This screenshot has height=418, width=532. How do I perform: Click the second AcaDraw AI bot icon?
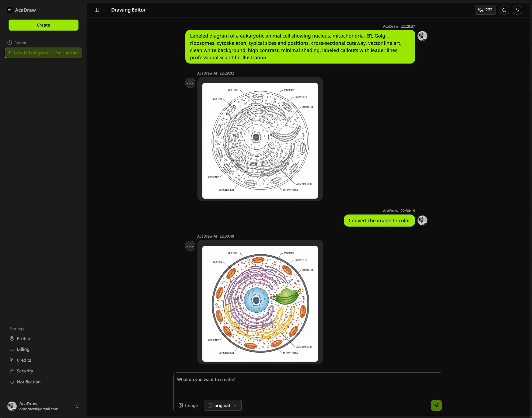pos(190,246)
